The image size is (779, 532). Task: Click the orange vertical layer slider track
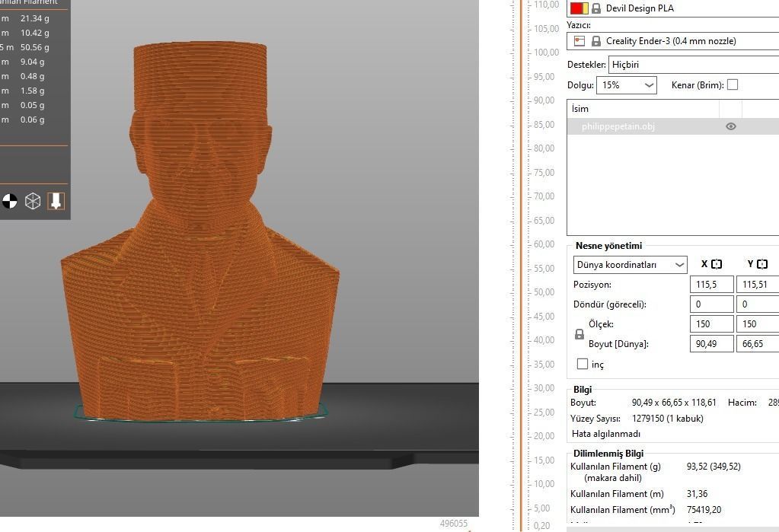click(521, 266)
